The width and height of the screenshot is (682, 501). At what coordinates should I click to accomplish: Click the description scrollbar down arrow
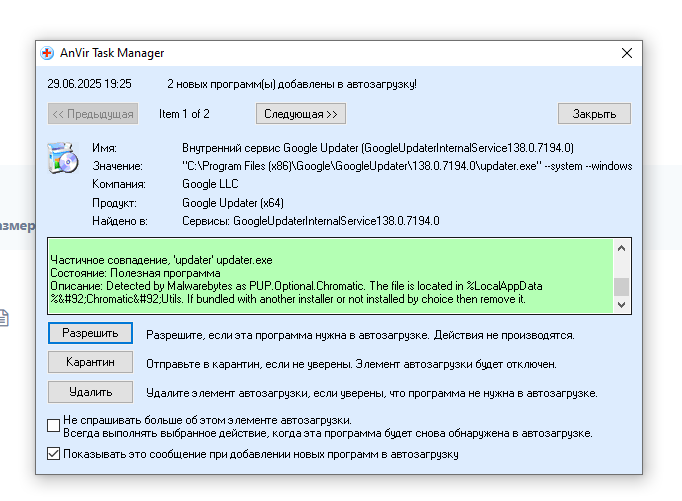[x=621, y=304]
